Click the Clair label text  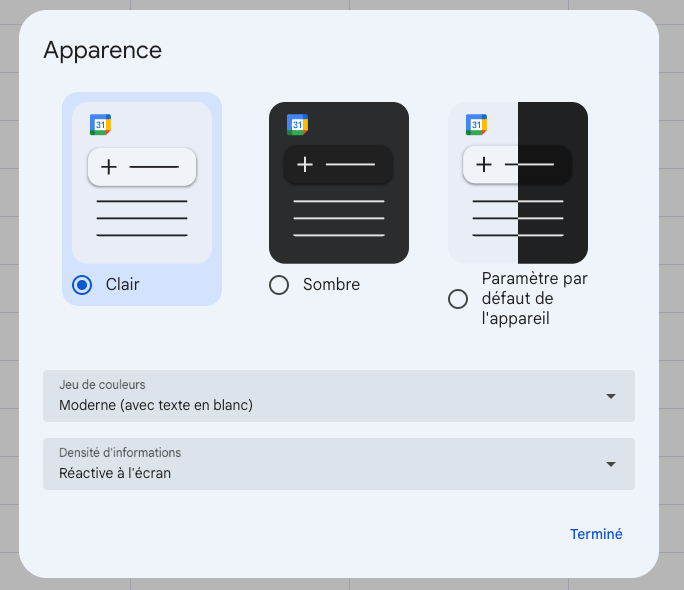123,285
